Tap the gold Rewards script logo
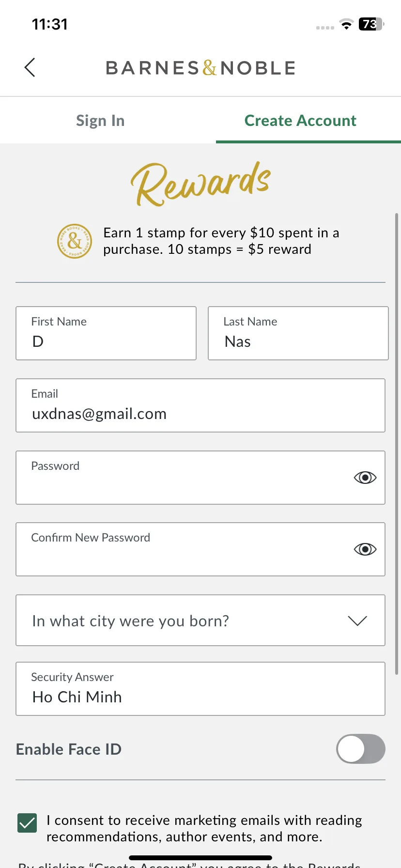Image resolution: width=401 pixels, height=868 pixels. pos(200,184)
